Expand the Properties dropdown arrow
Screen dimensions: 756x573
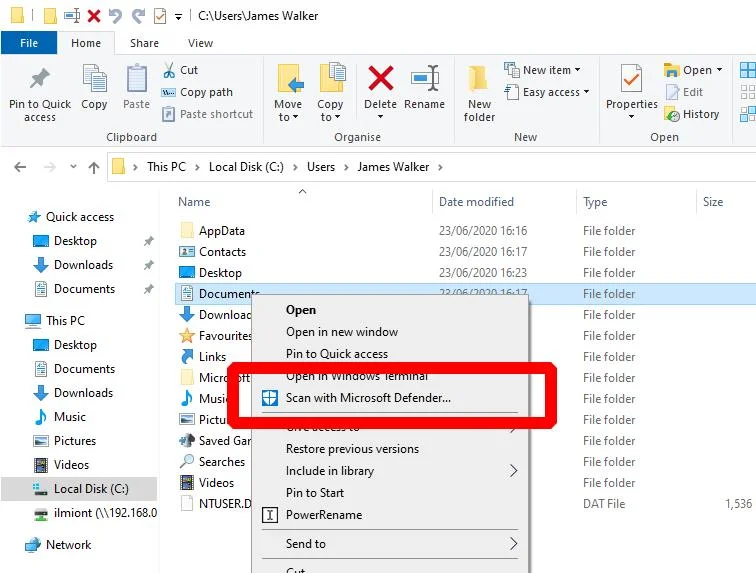tap(631, 117)
